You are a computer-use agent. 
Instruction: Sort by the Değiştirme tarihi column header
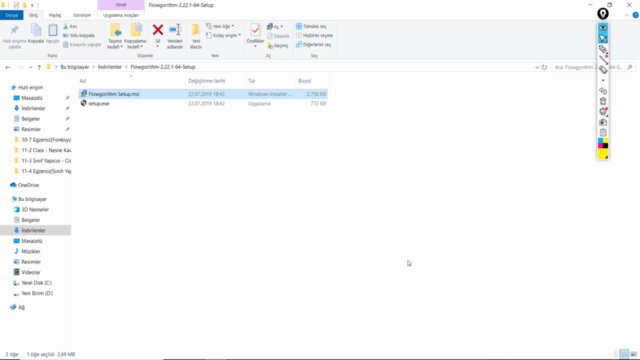point(207,81)
